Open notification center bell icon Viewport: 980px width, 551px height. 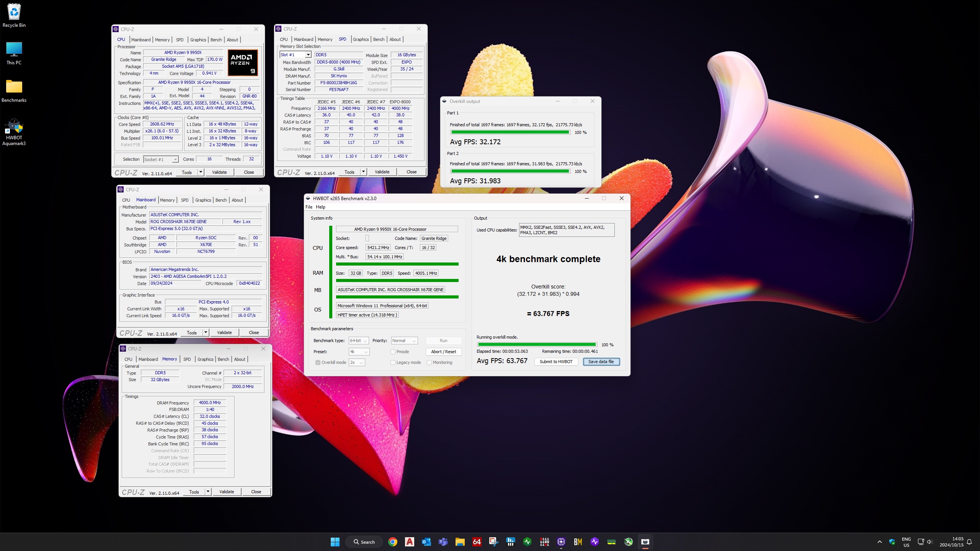click(x=969, y=542)
